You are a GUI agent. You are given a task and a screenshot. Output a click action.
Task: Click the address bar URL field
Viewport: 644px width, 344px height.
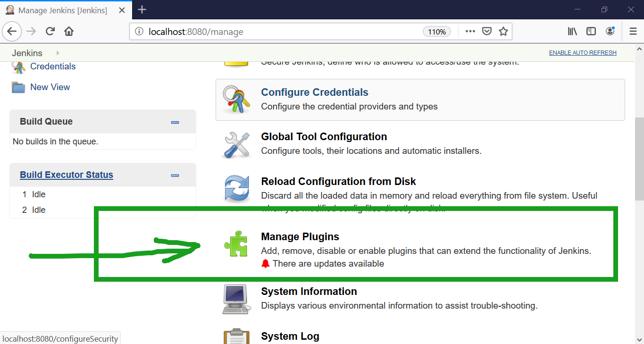[283, 32]
